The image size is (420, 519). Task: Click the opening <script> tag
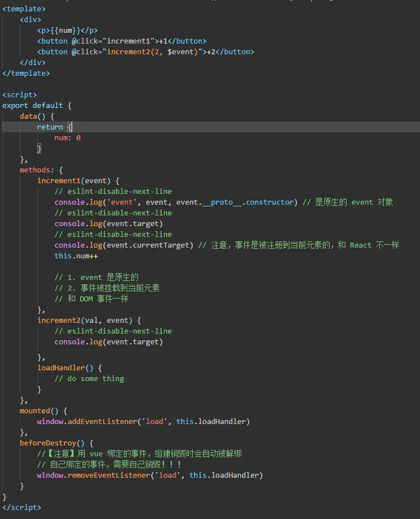pos(20,94)
